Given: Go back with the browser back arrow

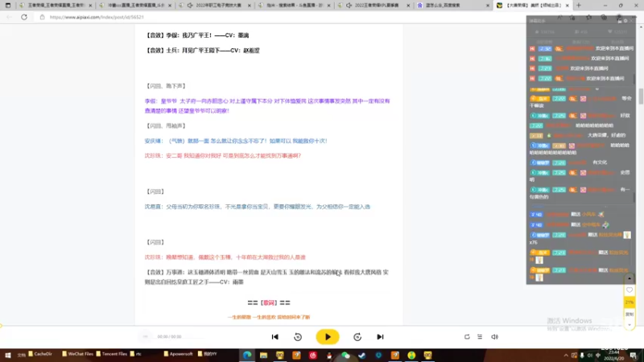Looking at the screenshot, I should click(10, 17).
